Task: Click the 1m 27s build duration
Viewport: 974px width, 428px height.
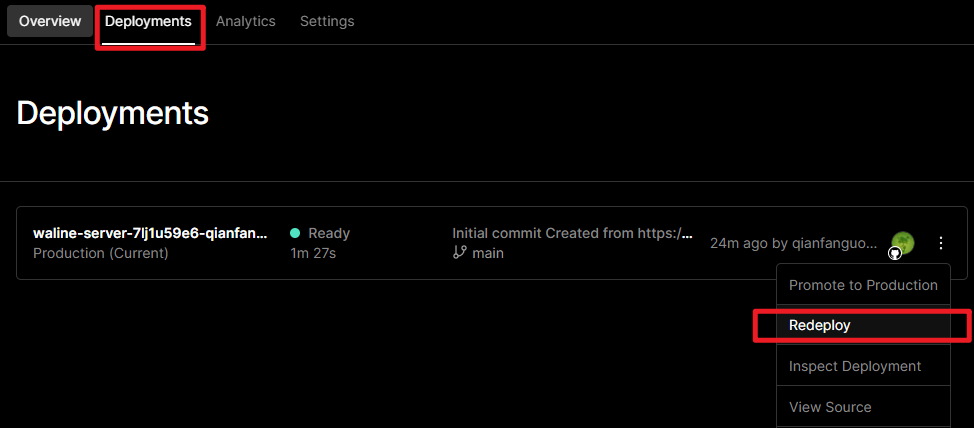Action: (313, 253)
